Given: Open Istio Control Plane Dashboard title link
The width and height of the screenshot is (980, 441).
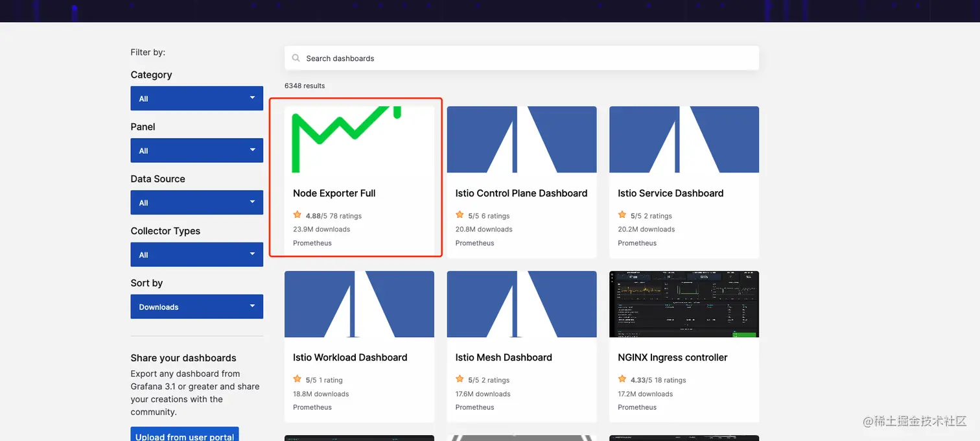Looking at the screenshot, I should [522, 193].
